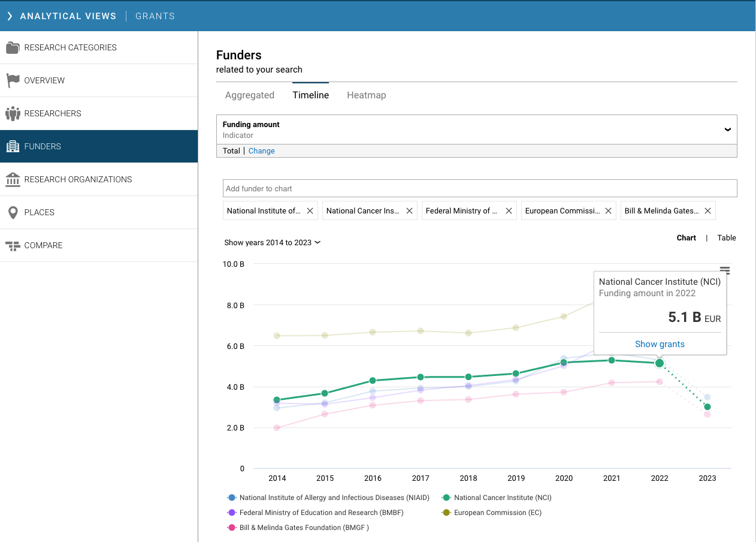Image resolution: width=756 pixels, height=542 pixels.
Task: Open the Researchers view
Action: point(99,113)
